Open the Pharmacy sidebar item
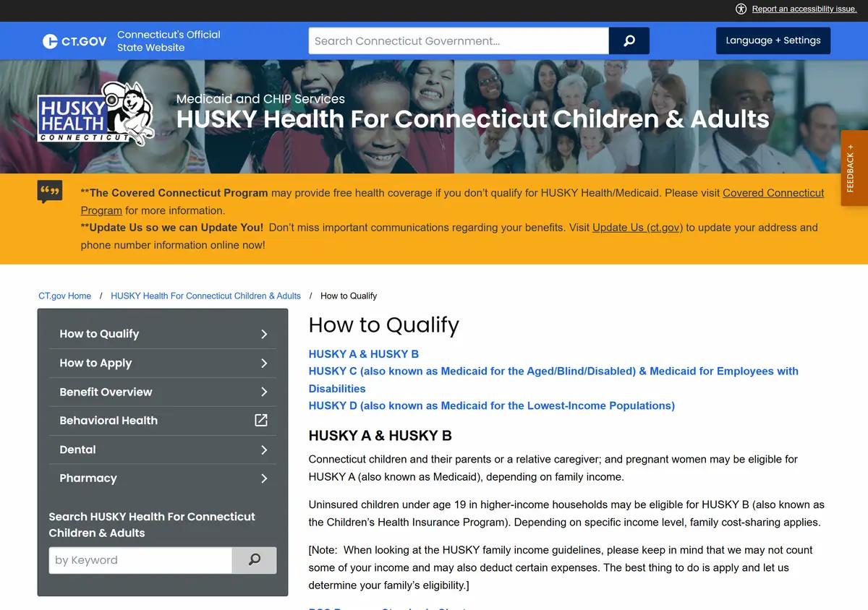 (x=163, y=478)
